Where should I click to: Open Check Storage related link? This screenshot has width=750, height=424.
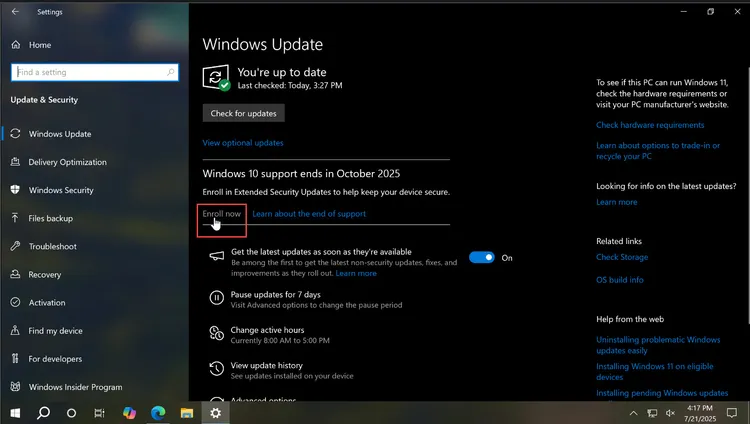(622, 257)
